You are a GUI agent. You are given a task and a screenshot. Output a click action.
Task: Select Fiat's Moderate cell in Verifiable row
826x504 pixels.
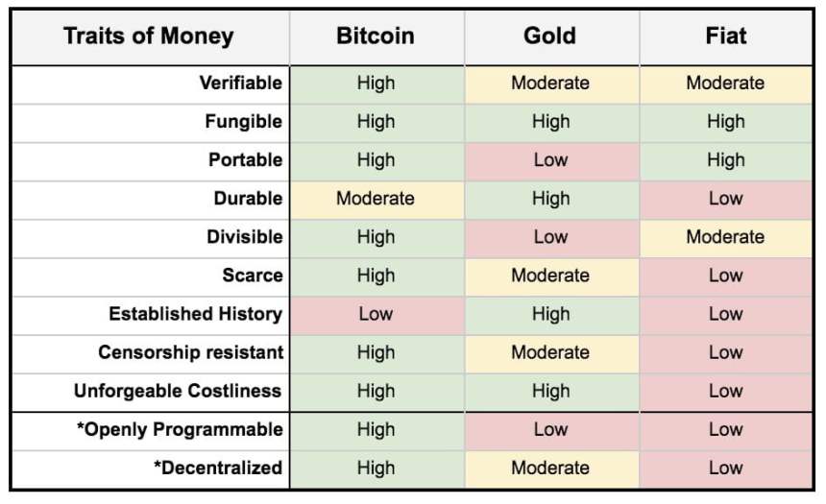[x=725, y=84]
